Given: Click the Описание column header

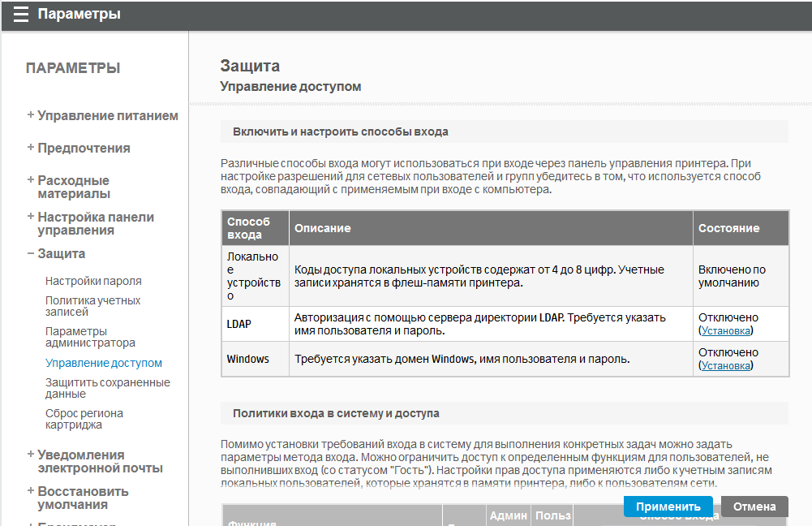Looking at the screenshot, I should pyautogui.click(x=322, y=228).
